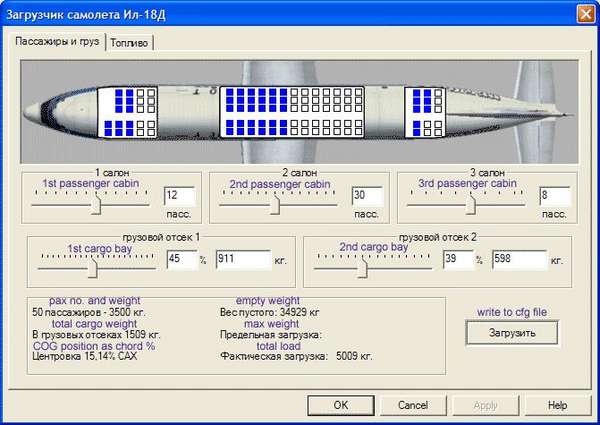Click the middle cabin seat map in aircraft diagram
The height and width of the screenshot is (425, 600).
pyautogui.click(x=292, y=112)
